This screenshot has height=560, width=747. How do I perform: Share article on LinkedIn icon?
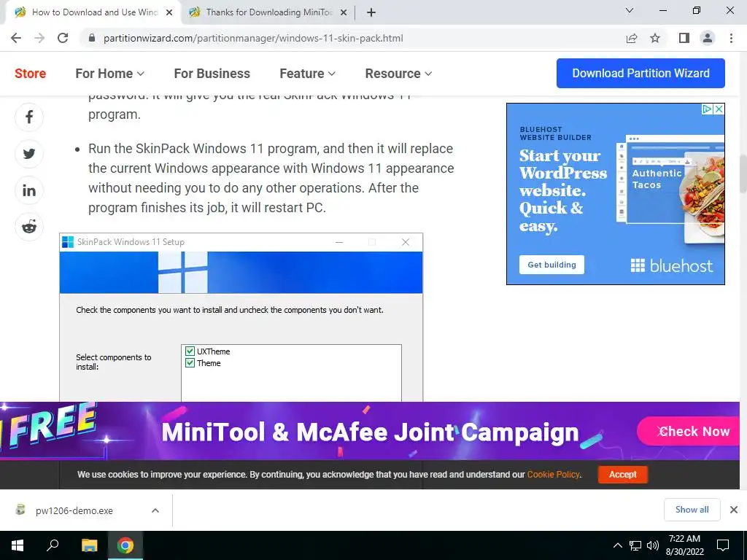click(x=29, y=190)
